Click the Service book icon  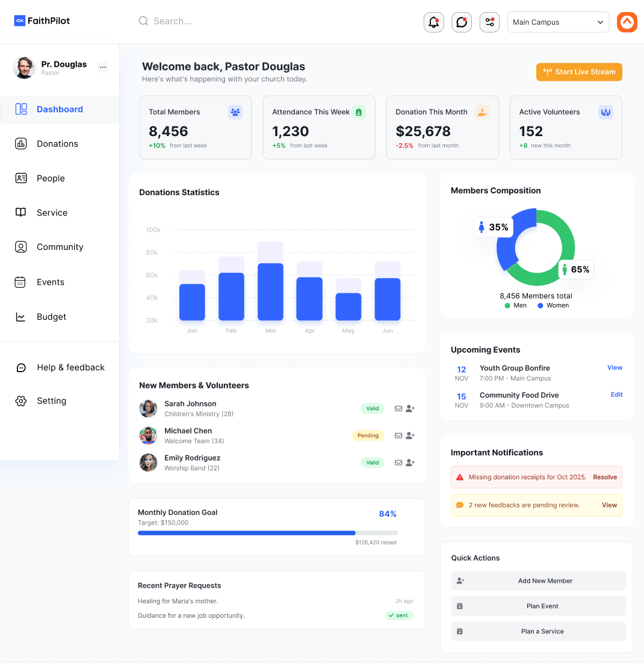pyautogui.click(x=21, y=213)
